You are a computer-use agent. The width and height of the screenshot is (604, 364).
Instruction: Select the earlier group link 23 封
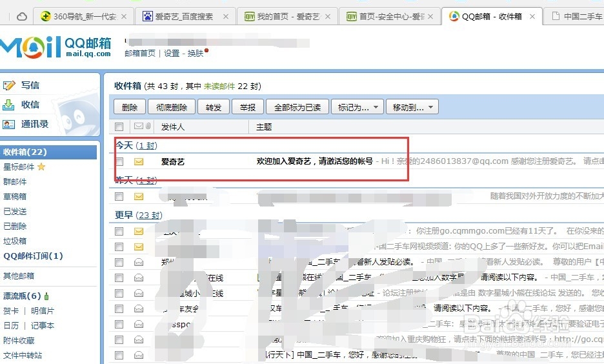coord(150,216)
